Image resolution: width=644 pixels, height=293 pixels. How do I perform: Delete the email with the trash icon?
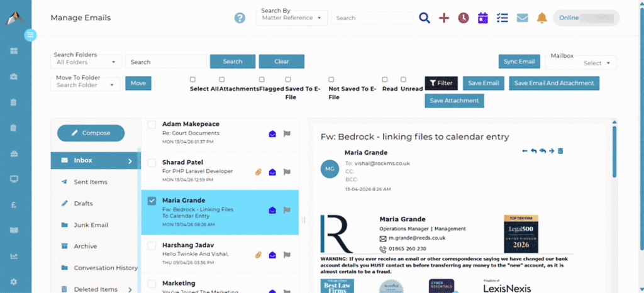(x=560, y=151)
